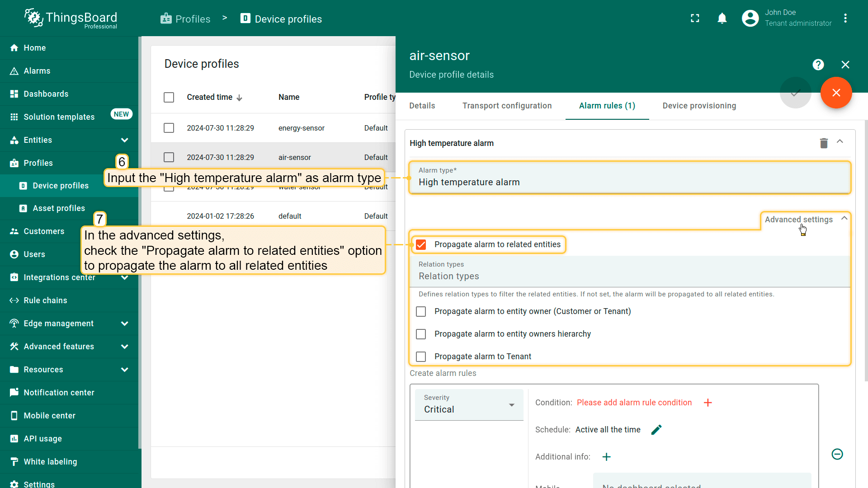
Task: Check Propagate alarm to Tenant
Action: 421,357
